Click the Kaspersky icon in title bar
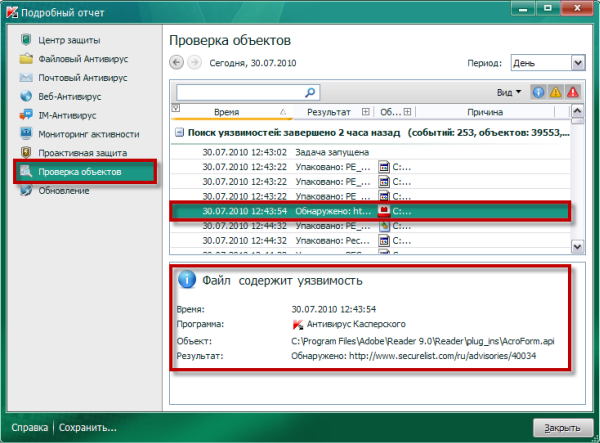The width and height of the screenshot is (600, 443). click(x=12, y=12)
